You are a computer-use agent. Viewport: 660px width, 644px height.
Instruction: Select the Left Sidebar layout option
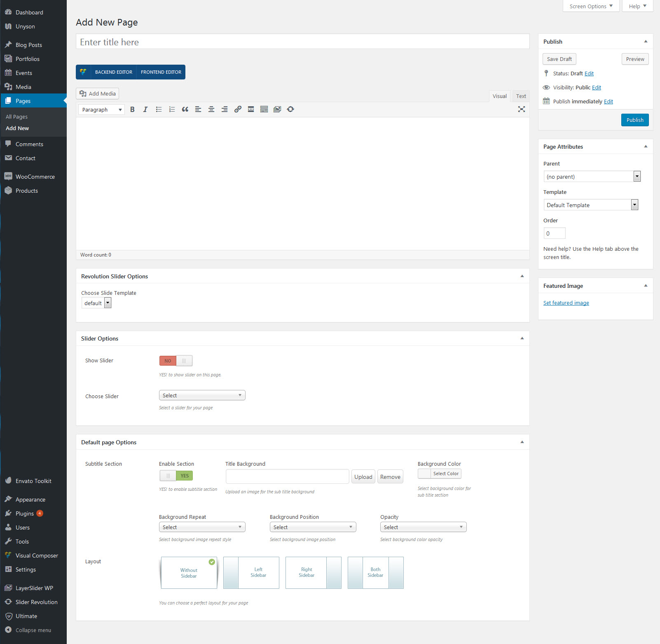tap(251, 573)
